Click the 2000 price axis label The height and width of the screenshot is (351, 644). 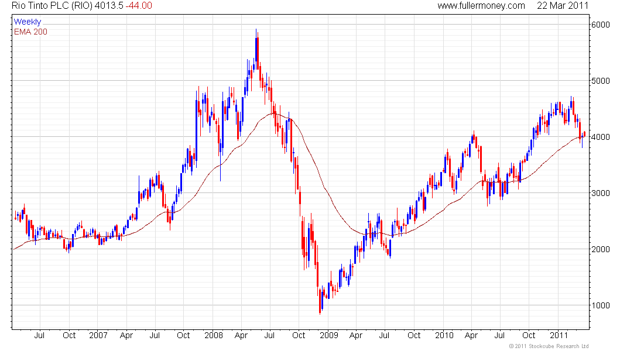(601, 249)
